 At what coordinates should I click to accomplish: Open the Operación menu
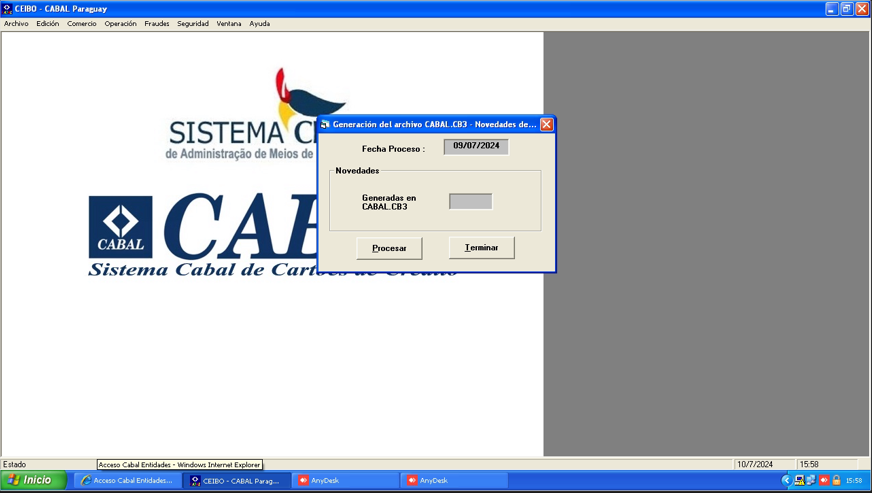[x=120, y=24]
